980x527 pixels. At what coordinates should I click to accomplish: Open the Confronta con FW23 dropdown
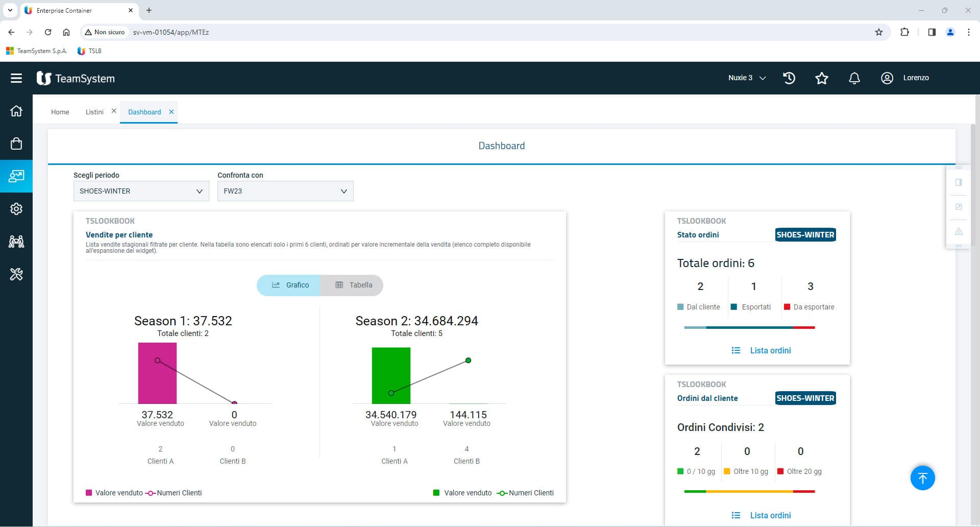(x=285, y=191)
